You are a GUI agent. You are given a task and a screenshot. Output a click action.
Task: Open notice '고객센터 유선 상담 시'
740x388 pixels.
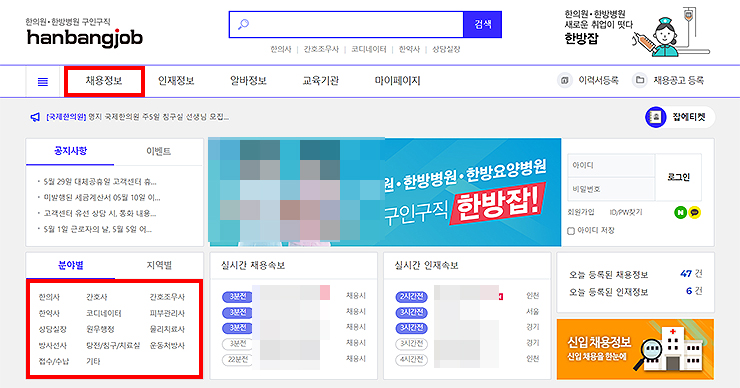pos(100,214)
